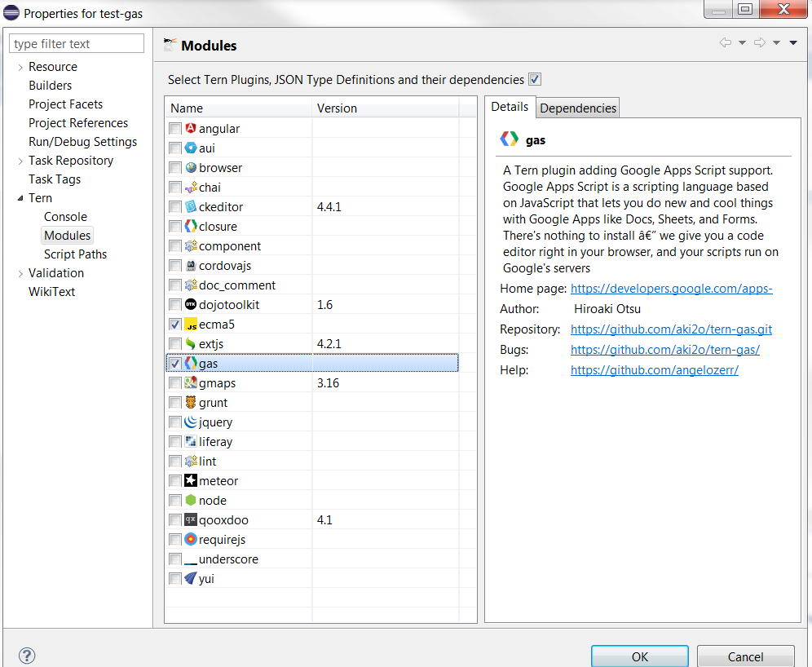
Task: Uncheck the ecma5 checkbox
Action: (x=175, y=324)
